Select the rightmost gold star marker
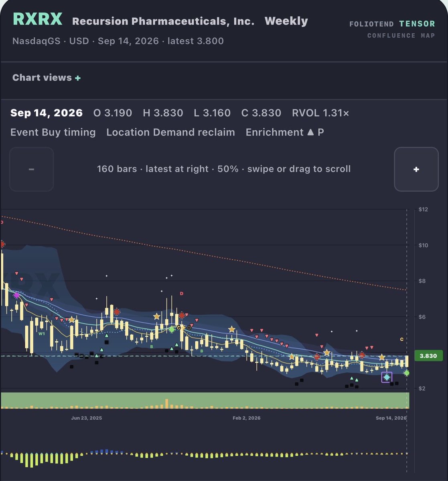Screen dimensions: 448x481 coord(382,357)
